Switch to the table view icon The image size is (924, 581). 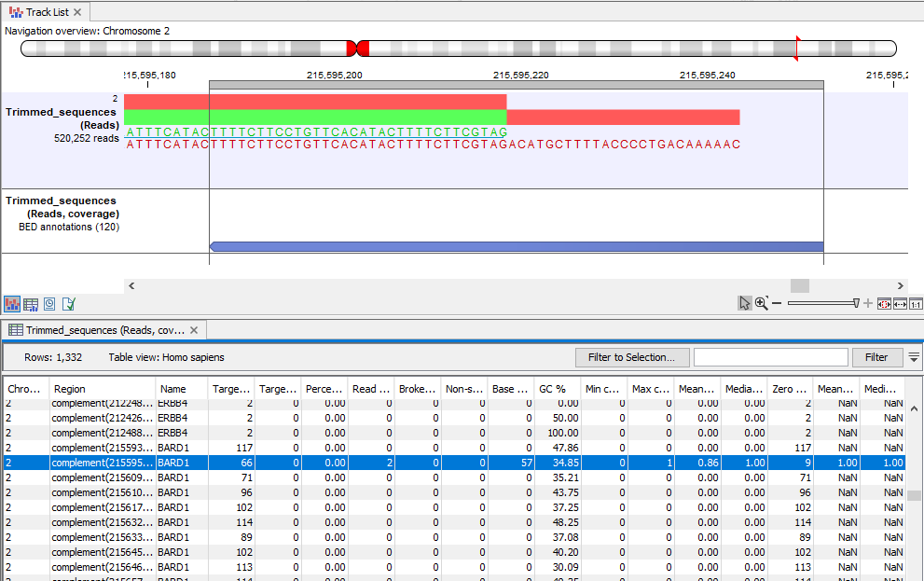[x=31, y=303]
